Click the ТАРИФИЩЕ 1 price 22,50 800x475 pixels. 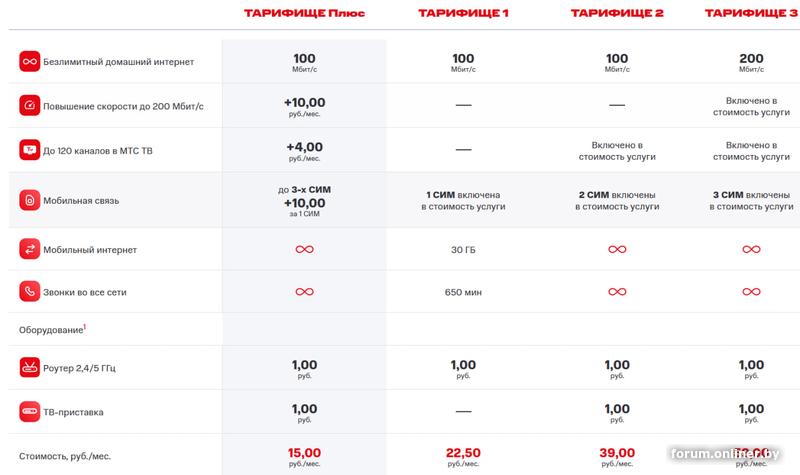pos(463,452)
